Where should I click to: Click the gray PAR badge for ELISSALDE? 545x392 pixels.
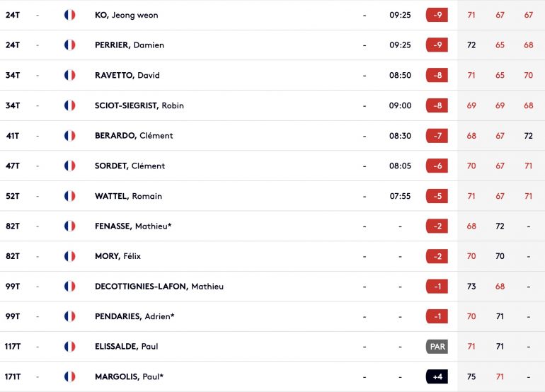pyautogui.click(x=437, y=347)
